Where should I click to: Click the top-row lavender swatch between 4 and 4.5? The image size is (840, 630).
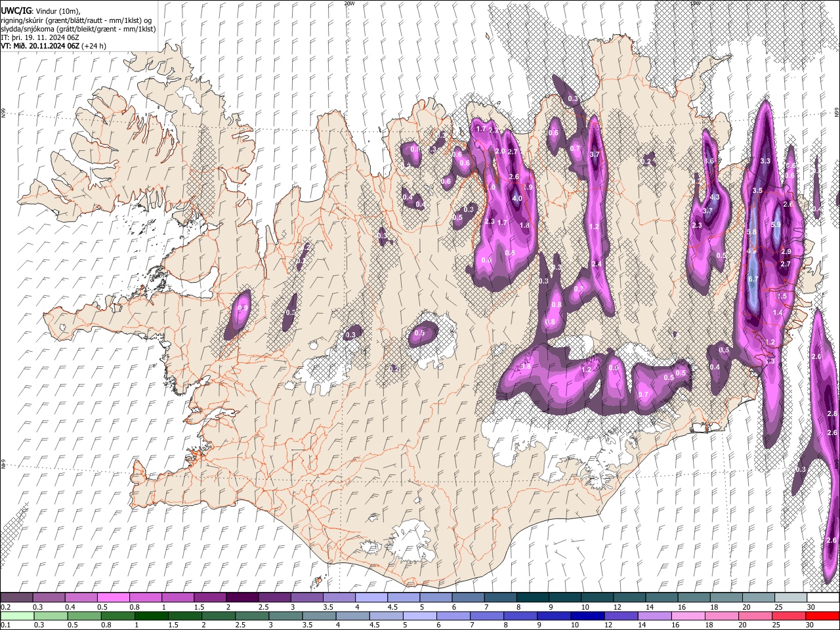click(370, 598)
